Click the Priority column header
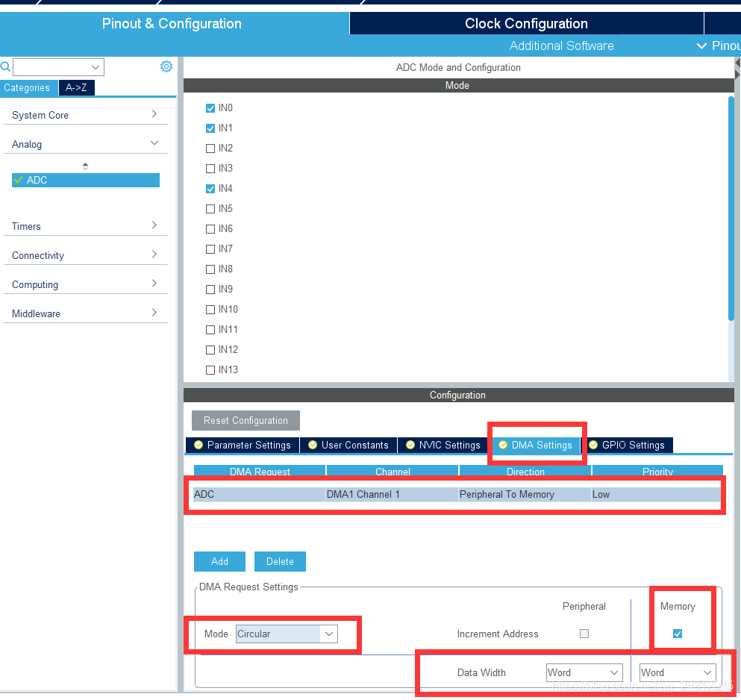The height and width of the screenshot is (700, 741). 658,471
